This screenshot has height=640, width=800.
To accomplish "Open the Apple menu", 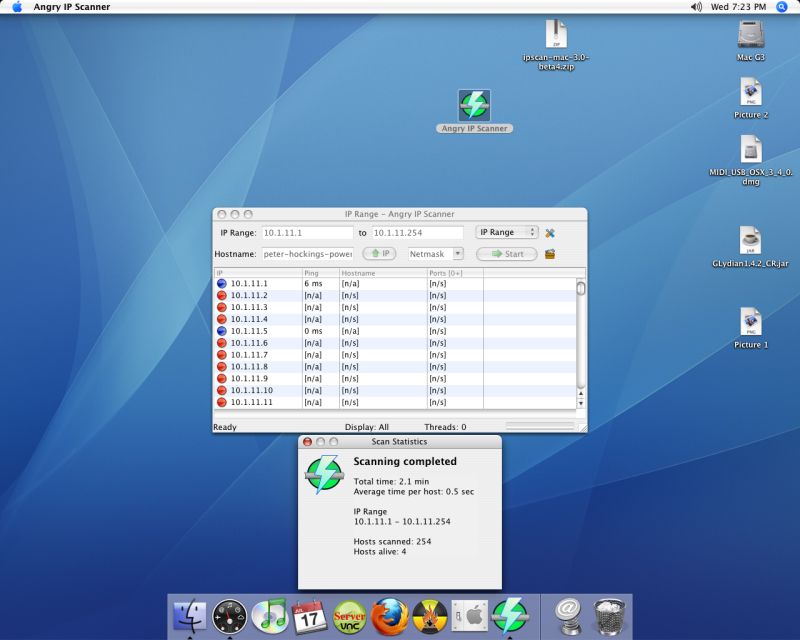I will tap(17, 7).
